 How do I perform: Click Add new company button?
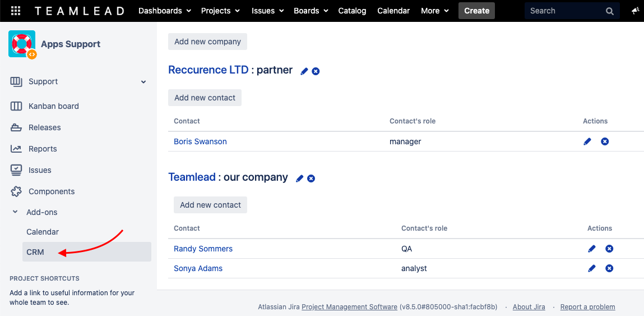[207, 42]
